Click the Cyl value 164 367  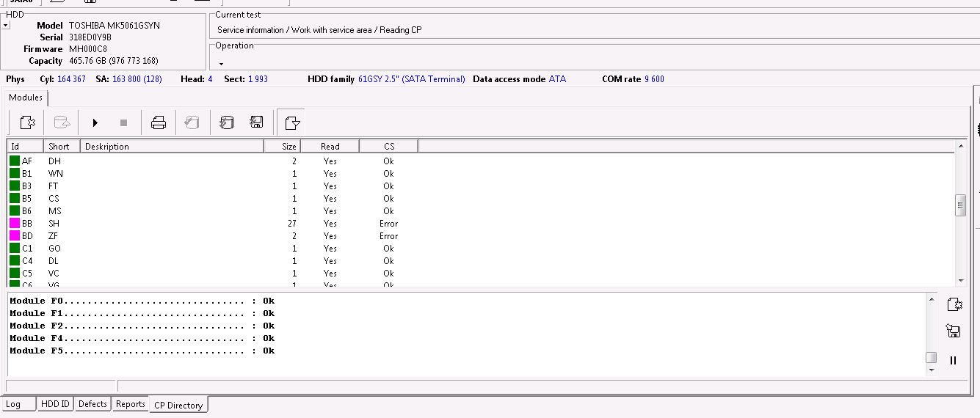71,79
